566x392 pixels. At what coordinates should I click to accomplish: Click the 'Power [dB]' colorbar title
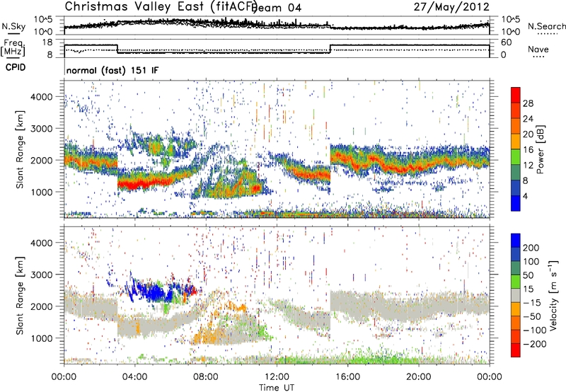click(540, 149)
